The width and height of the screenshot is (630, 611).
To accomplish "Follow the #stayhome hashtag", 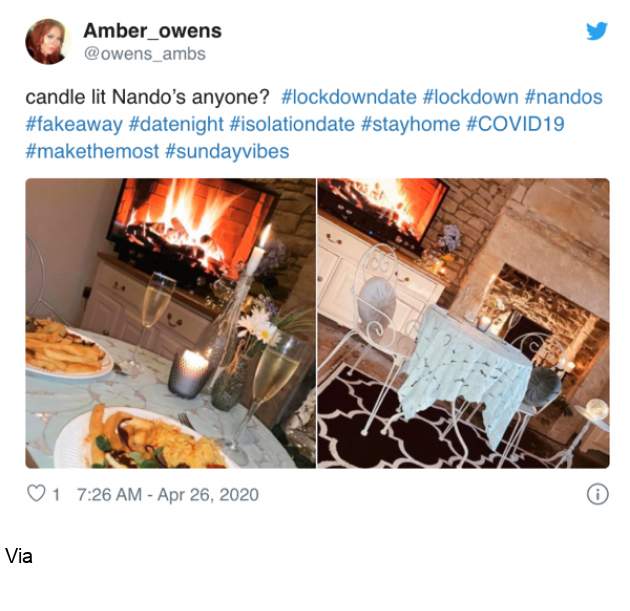I will click(410, 124).
